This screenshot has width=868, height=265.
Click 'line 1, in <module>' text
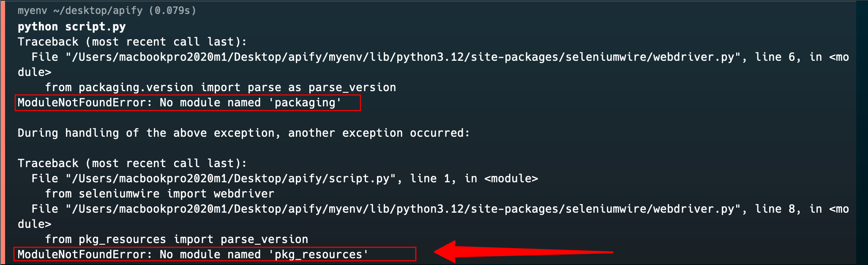coord(474,178)
